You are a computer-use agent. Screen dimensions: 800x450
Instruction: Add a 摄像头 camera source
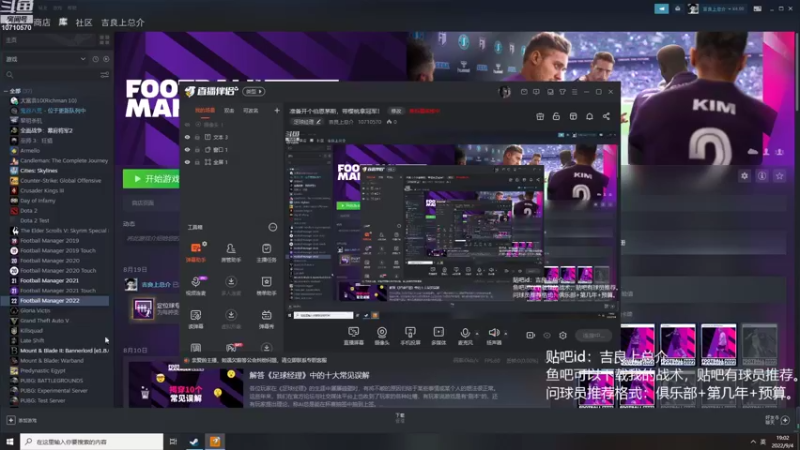[382, 336]
